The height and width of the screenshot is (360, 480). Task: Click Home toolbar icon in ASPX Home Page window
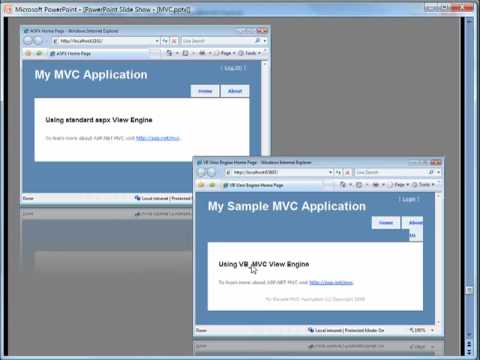click(169, 53)
